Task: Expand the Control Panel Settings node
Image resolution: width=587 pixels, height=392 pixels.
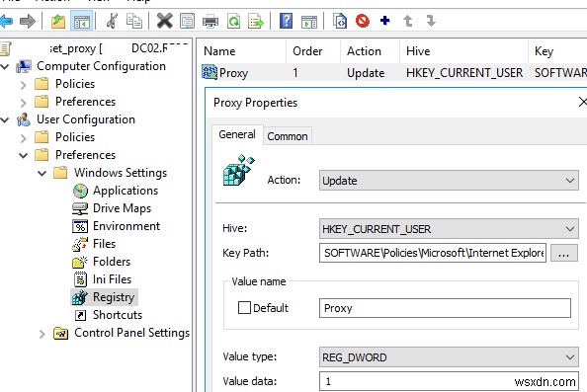Action: tap(42, 334)
